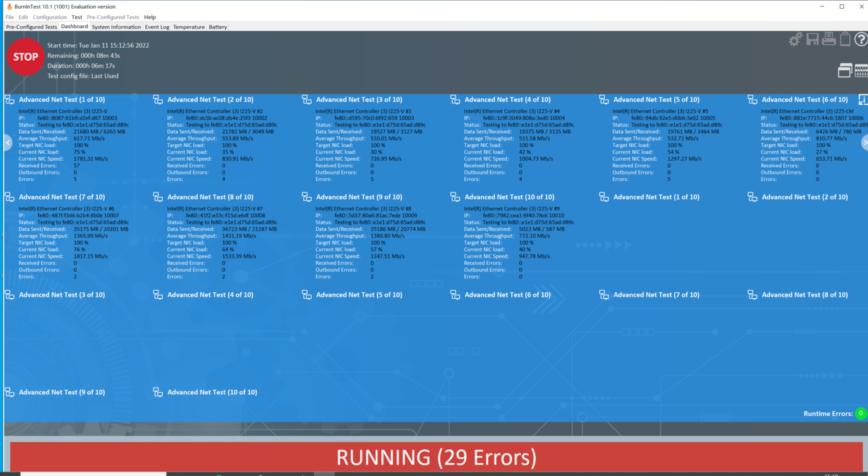Click the 1004.73 Mb/s NIC speed value
Viewport: 868px width, 476px height.
pos(536,158)
